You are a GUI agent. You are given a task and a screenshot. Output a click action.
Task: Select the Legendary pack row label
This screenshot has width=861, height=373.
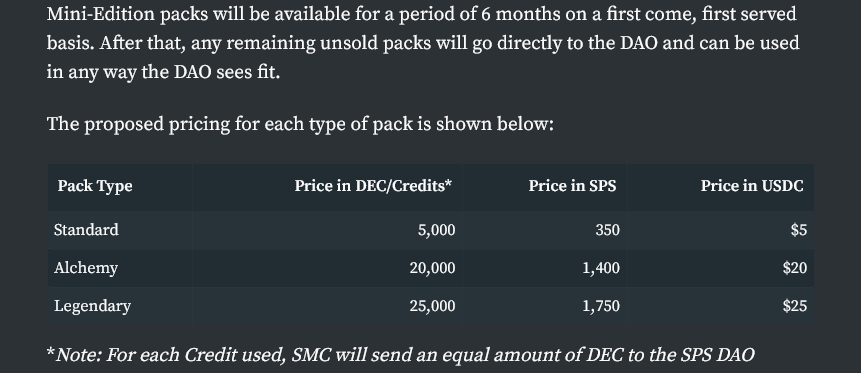point(92,306)
